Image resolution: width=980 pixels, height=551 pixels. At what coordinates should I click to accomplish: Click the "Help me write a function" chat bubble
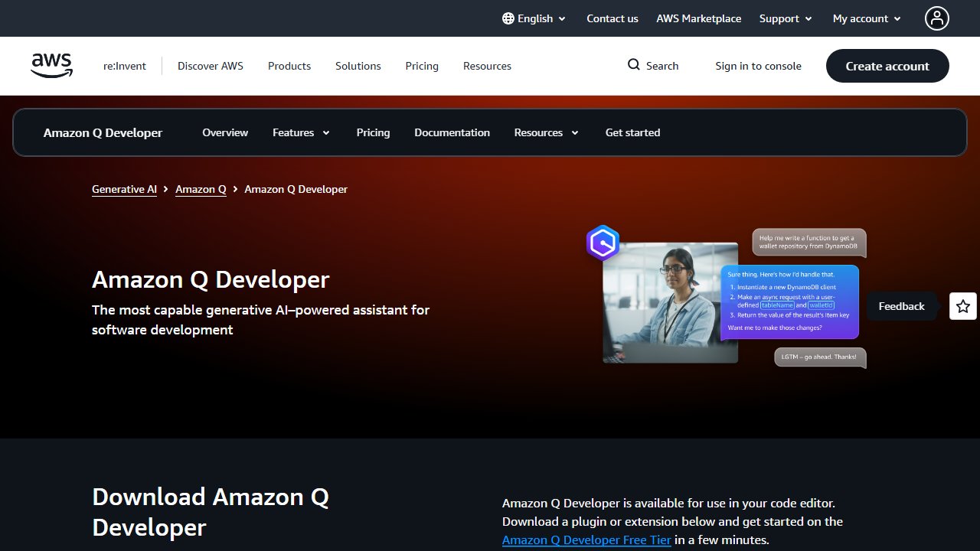(809, 243)
